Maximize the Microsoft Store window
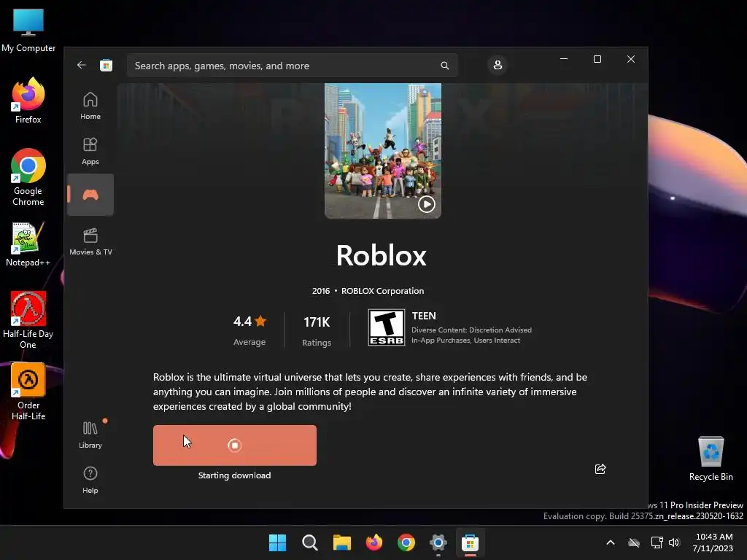747x560 pixels. point(597,59)
